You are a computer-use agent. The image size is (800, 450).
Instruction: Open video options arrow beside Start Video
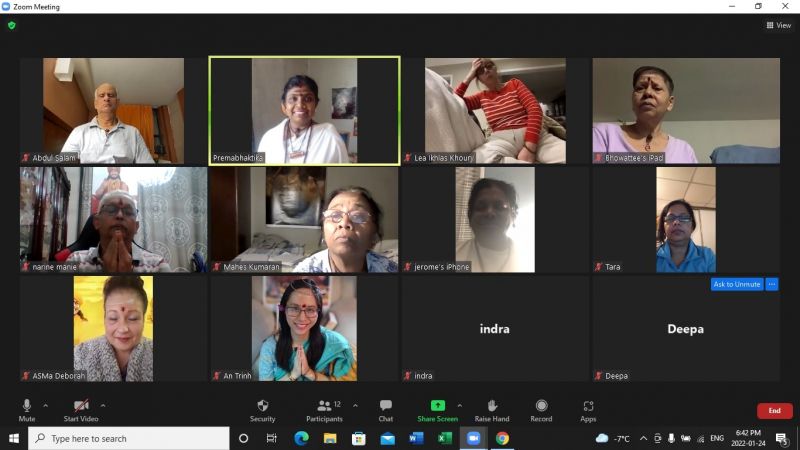103,406
